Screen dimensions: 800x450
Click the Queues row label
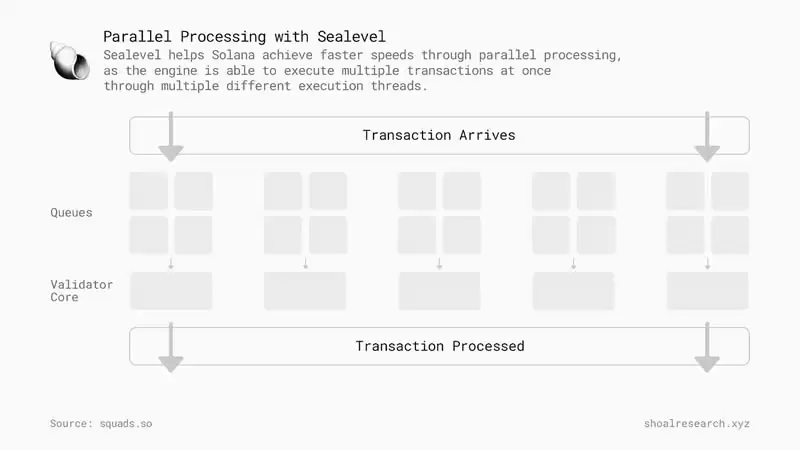pos(71,213)
